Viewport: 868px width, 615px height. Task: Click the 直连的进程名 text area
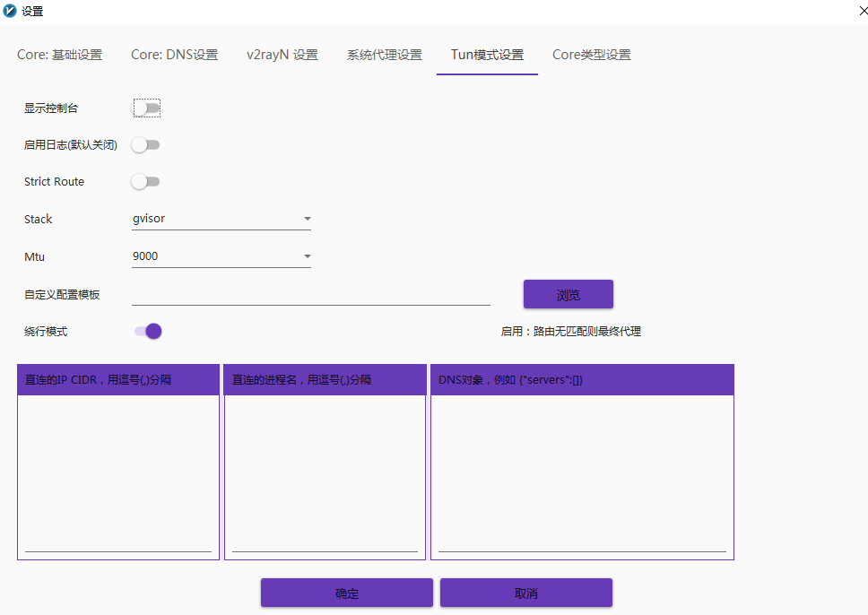pyautogui.click(x=325, y=466)
